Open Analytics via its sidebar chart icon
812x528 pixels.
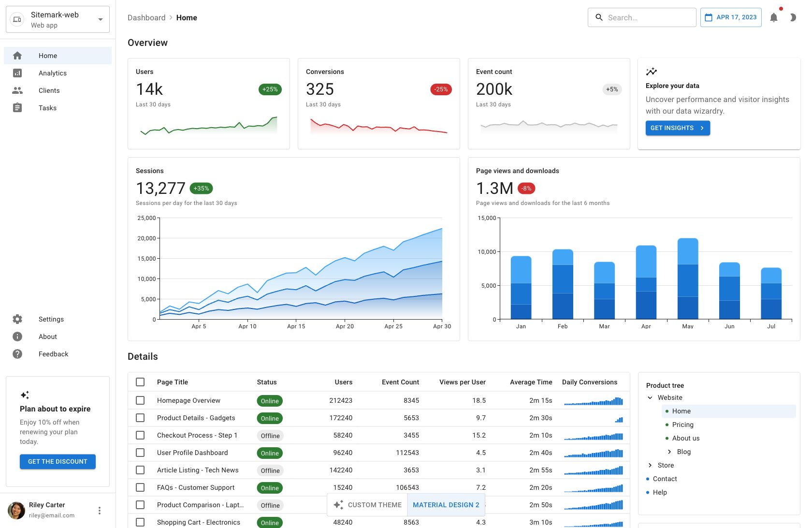[17, 73]
